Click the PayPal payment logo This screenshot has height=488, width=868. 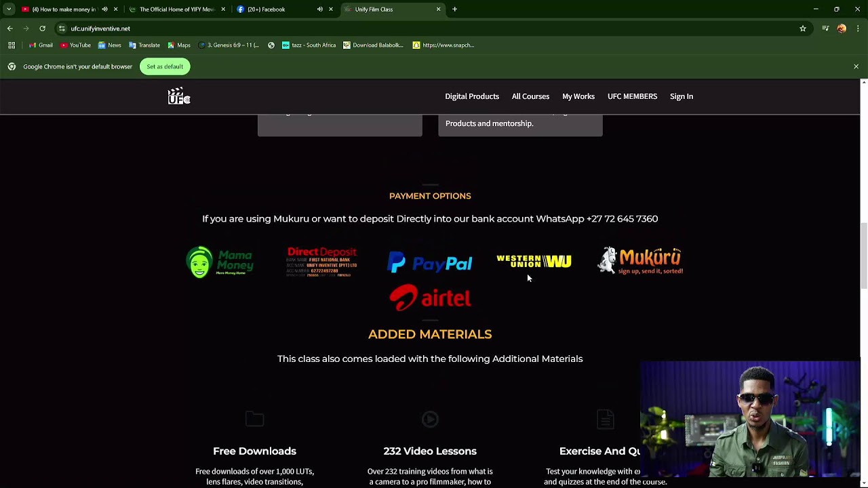pos(430,262)
